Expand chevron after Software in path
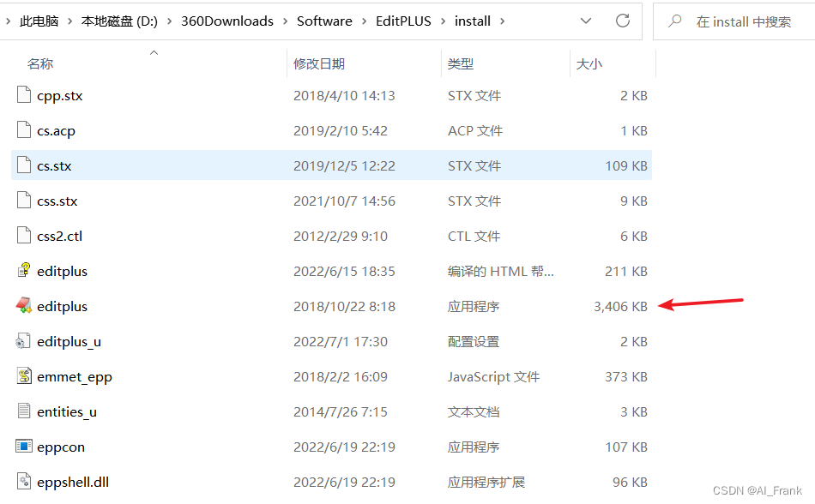This screenshot has height=504, width=815. (364, 21)
